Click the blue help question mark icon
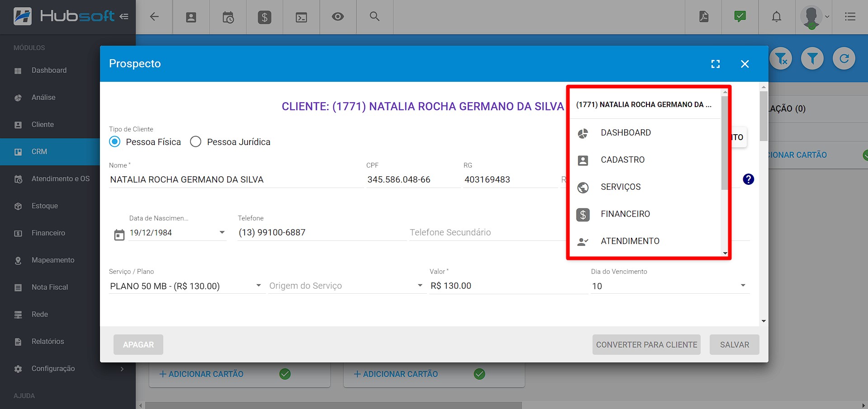This screenshot has width=868, height=409. [x=749, y=179]
